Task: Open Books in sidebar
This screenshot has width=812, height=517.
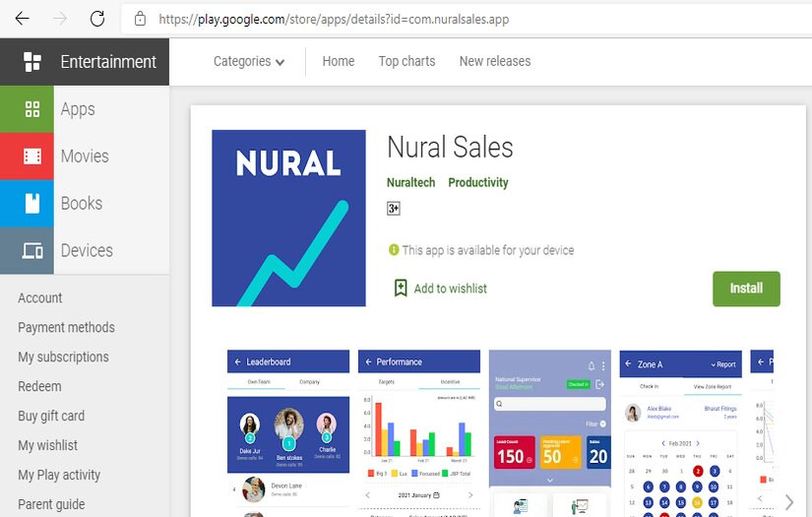Action: (x=82, y=203)
